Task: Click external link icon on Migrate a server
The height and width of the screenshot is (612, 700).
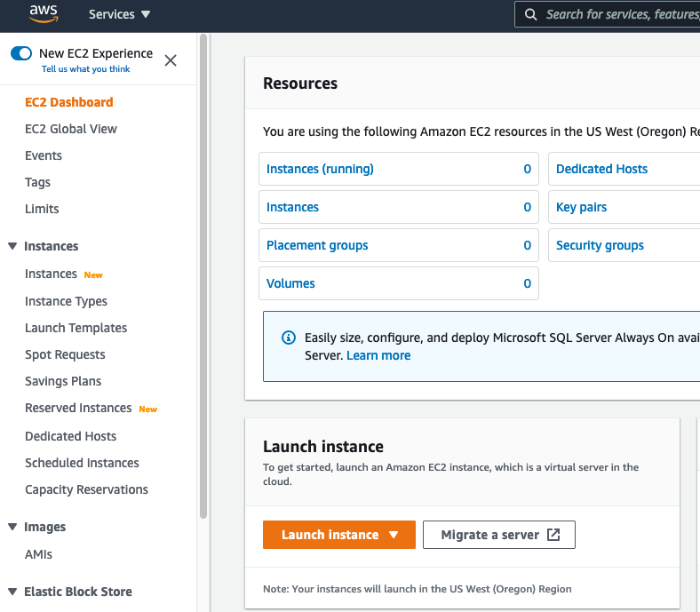Action: [x=553, y=535]
